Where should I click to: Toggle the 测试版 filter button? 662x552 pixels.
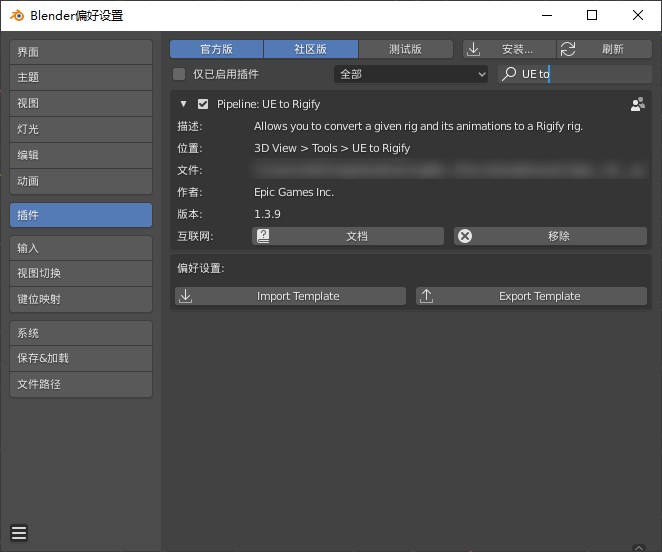[x=406, y=49]
